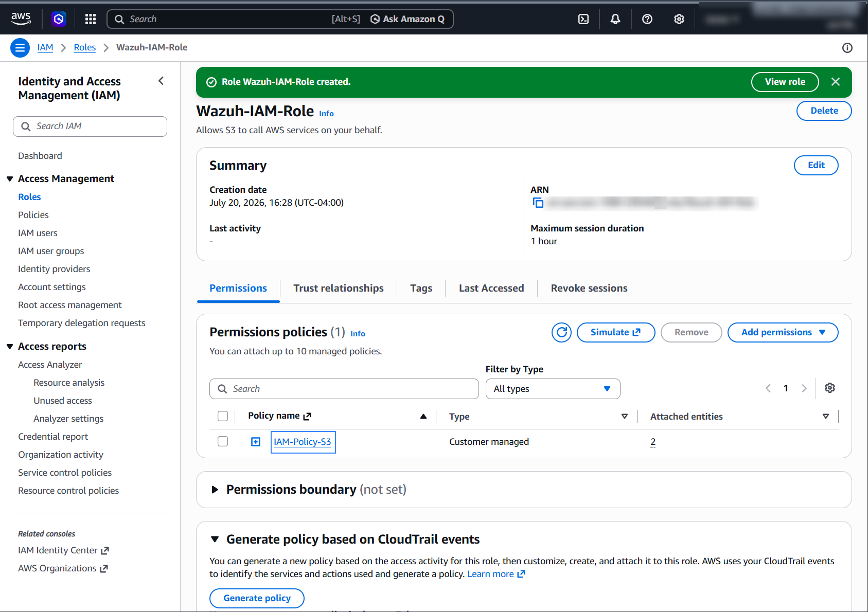Switch to the Trust relationships tab

tap(339, 289)
